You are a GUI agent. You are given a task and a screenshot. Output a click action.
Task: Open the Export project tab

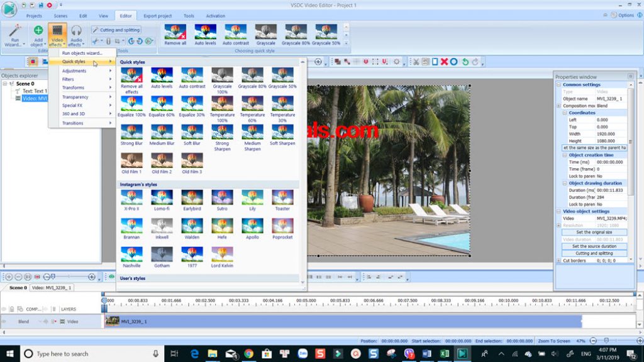tap(157, 16)
